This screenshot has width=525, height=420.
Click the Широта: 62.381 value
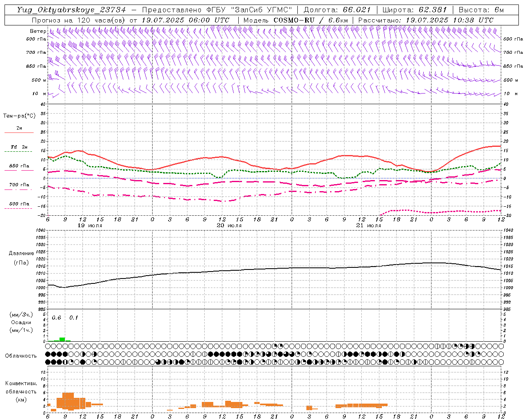pos(414,10)
